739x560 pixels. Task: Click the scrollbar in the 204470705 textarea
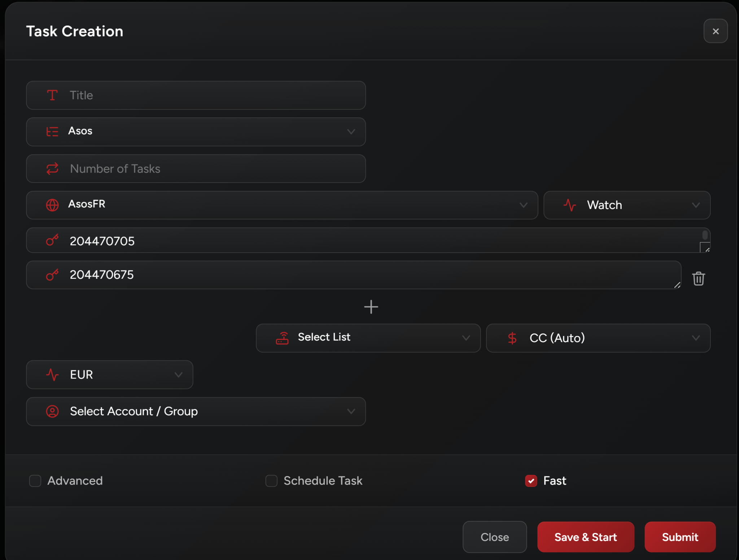tap(705, 235)
